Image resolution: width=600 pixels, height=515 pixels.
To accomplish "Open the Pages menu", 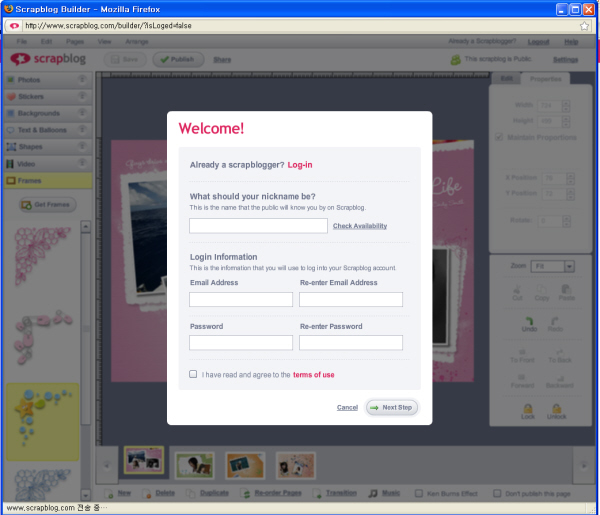I will click(75, 41).
